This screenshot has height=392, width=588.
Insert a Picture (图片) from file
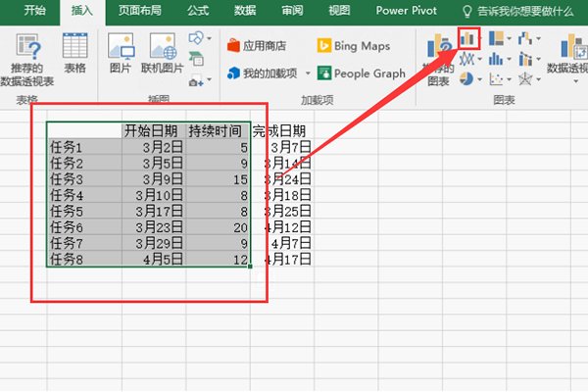click(121, 53)
